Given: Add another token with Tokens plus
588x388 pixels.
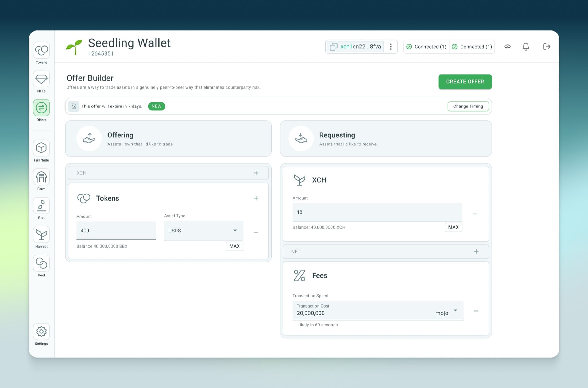Looking at the screenshot, I should click(x=256, y=198).
